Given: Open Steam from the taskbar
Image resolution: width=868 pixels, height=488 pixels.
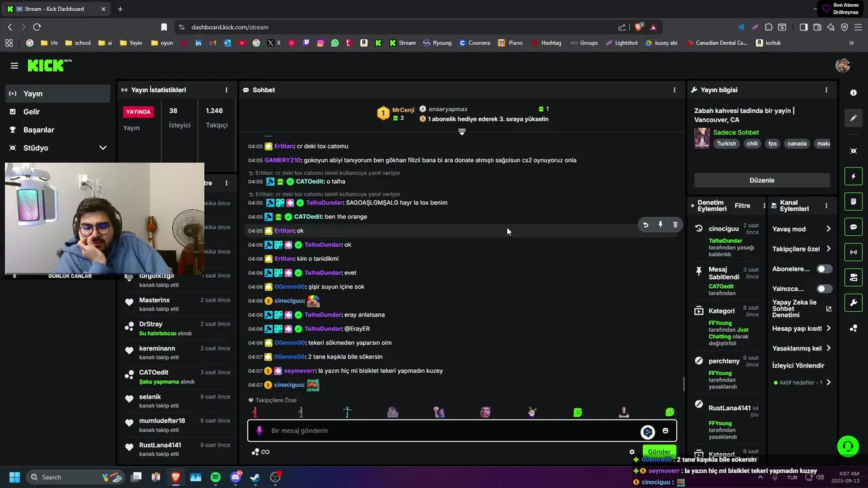Looking at the screenshot, I should tap(255, 477).
